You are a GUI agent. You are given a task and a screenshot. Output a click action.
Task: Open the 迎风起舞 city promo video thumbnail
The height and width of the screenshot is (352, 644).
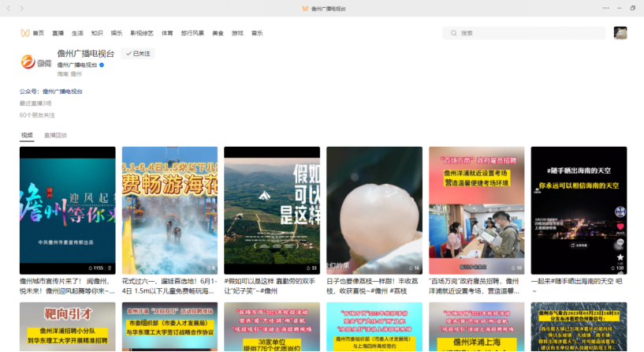point(67,210)
